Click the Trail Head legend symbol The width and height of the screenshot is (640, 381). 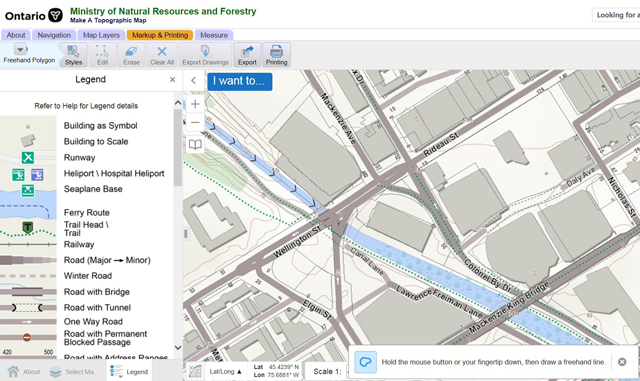[27, 227]
